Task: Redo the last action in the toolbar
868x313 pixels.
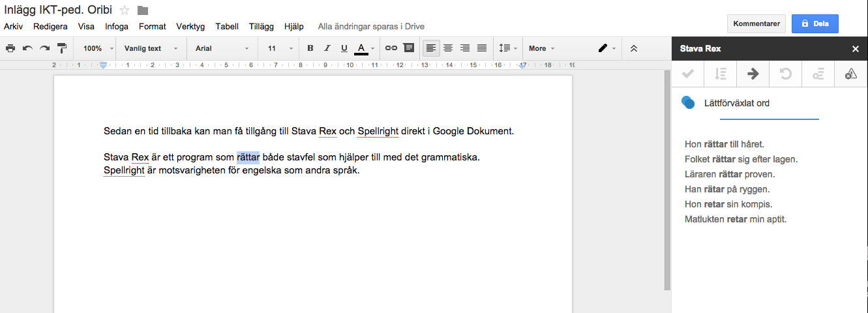Action: tap(44, 48)
